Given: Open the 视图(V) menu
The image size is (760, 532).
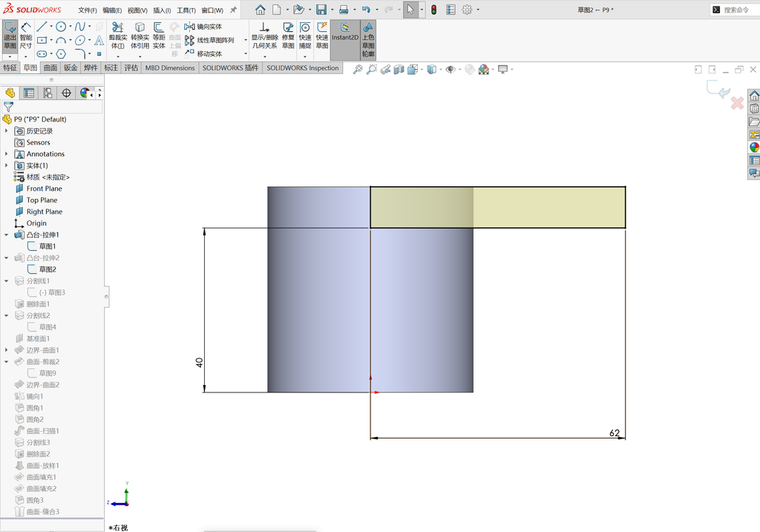Looking at the screenshot, I should pos(137,10).
